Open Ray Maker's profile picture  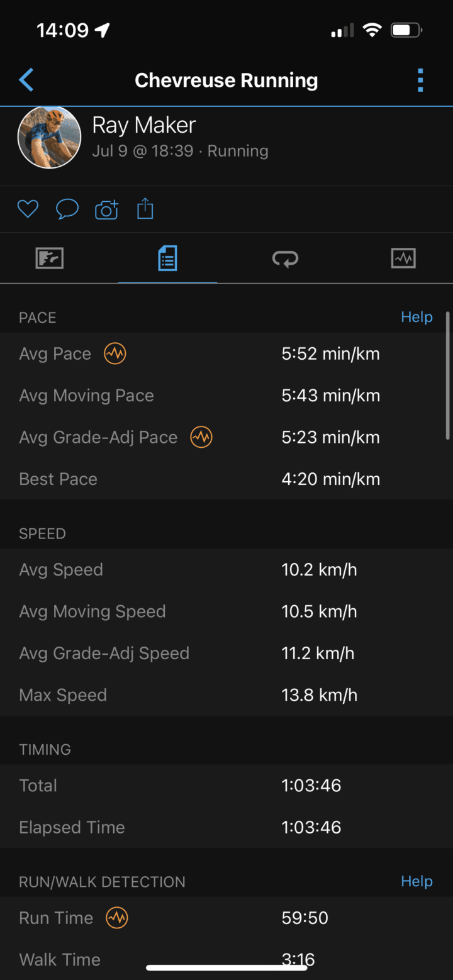pos(49,137)
